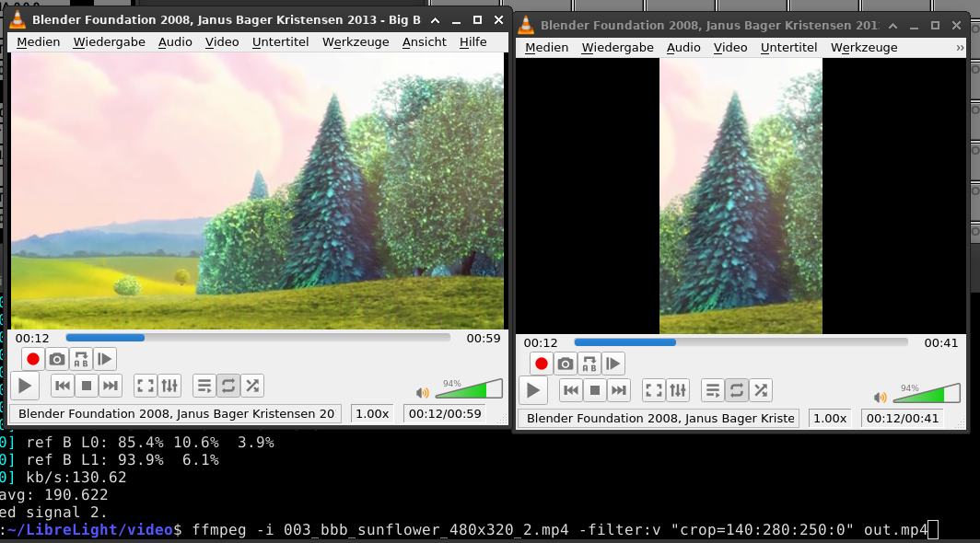Image resolution: width=980 pixels, height=543 pixels.
Task: Toggle the playlist view in right VLC window
Action: (x=713, y=390)
